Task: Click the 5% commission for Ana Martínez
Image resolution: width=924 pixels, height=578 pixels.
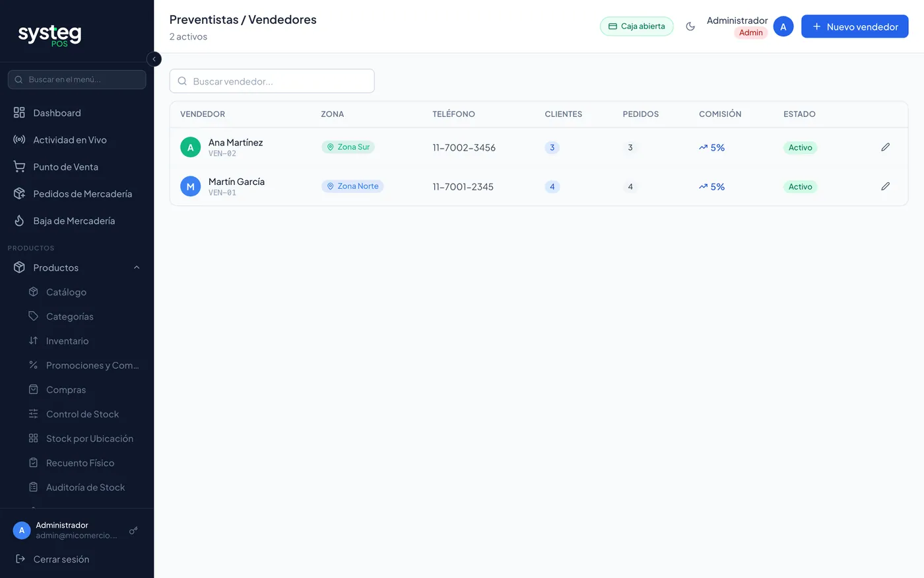Action: (712, 147)
